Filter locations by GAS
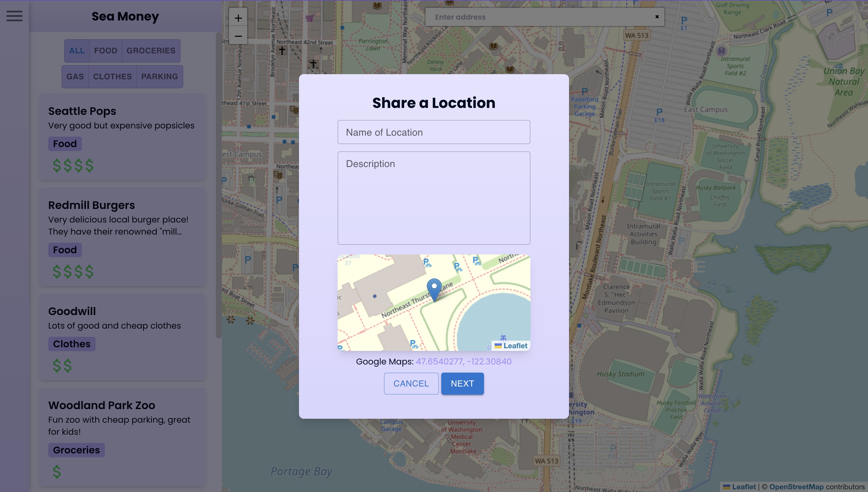 [75, 77]
